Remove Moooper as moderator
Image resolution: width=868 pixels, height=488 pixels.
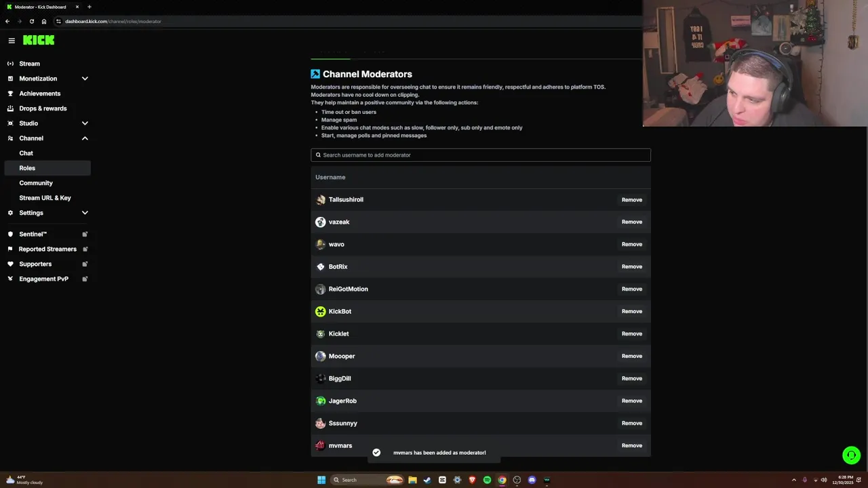632,357
